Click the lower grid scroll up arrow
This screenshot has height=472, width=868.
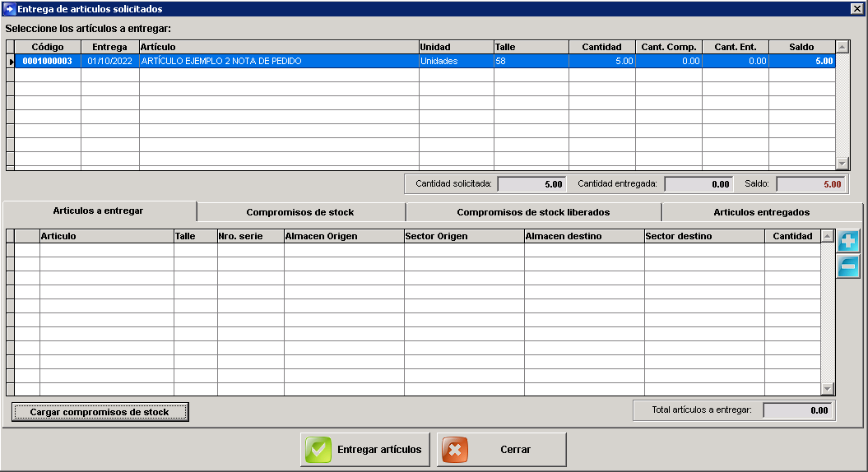click(828, 236)
